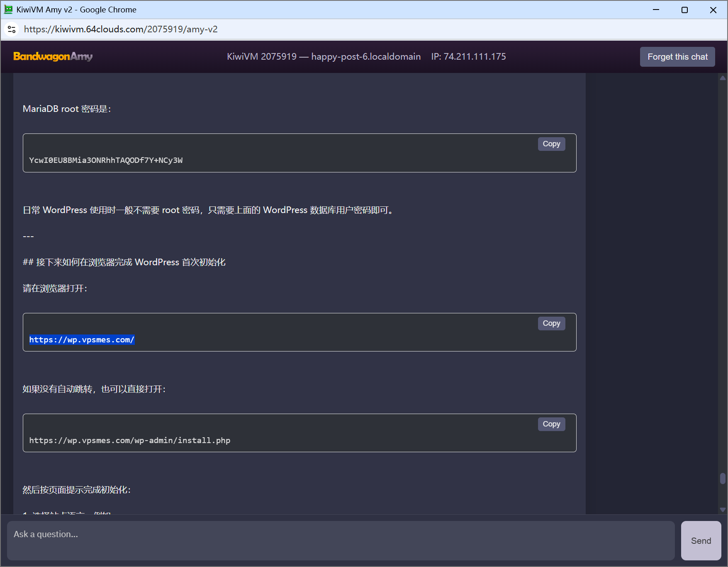Click the "如果没有自动跳转,也可以直接打开:" line

pos(94,389)
